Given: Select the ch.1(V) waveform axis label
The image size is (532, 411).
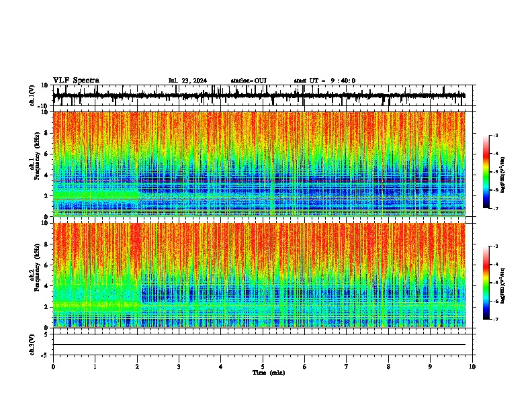Looking at the screenshot, I should [32, 95].
